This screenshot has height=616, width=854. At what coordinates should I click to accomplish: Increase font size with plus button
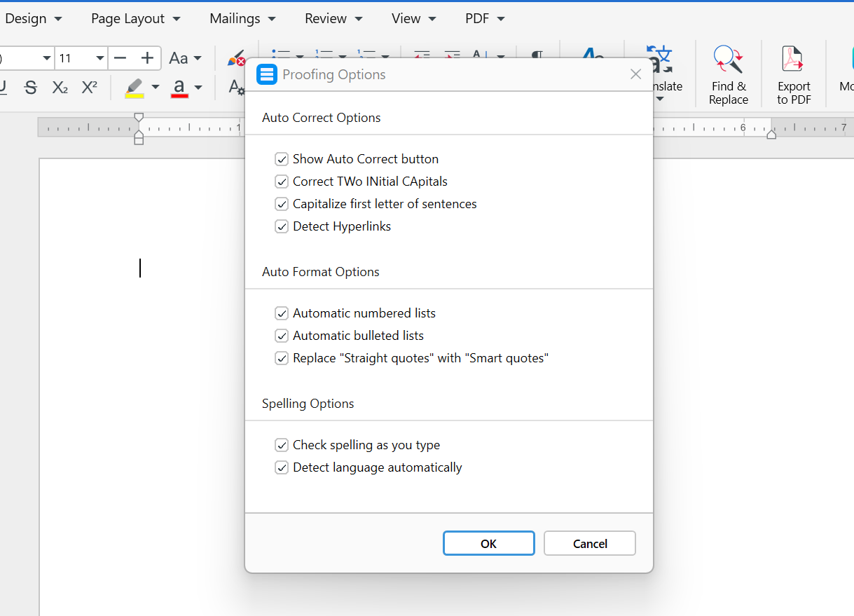147,58
